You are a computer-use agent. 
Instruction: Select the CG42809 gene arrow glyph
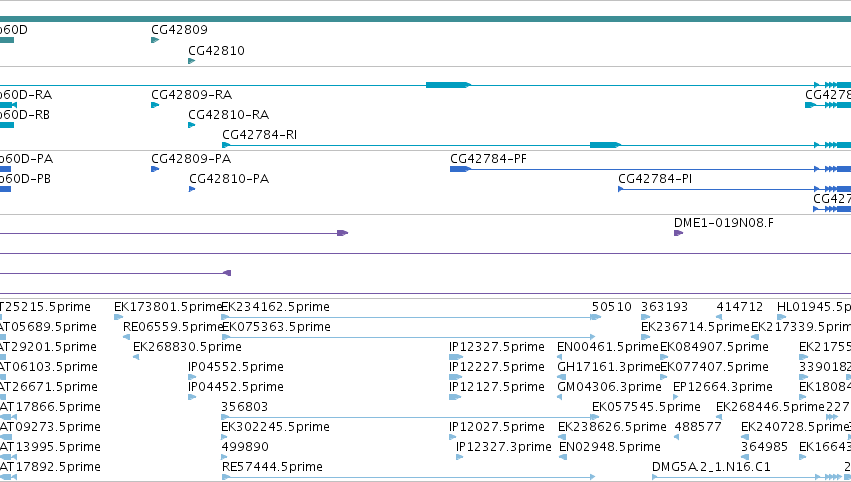pyautogui.click(x=155, y=40)
